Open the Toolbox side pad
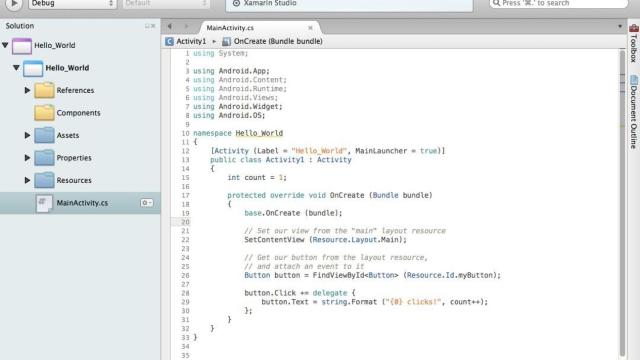The width and height of the screenshot is (640, 360). click(x=634, y=43)
